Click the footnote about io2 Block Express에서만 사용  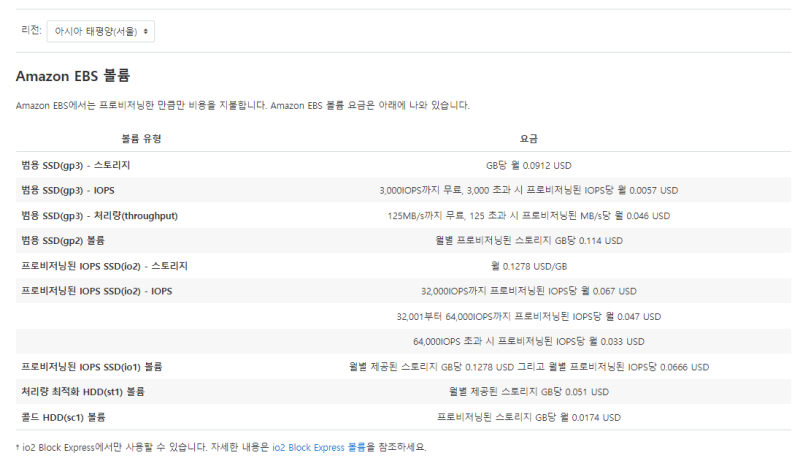221,448
